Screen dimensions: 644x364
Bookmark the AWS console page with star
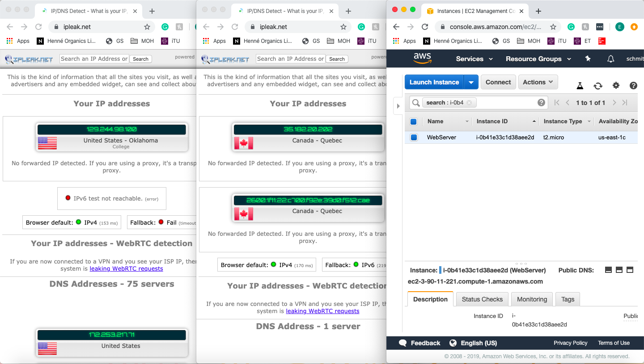(x=553, y=27)
